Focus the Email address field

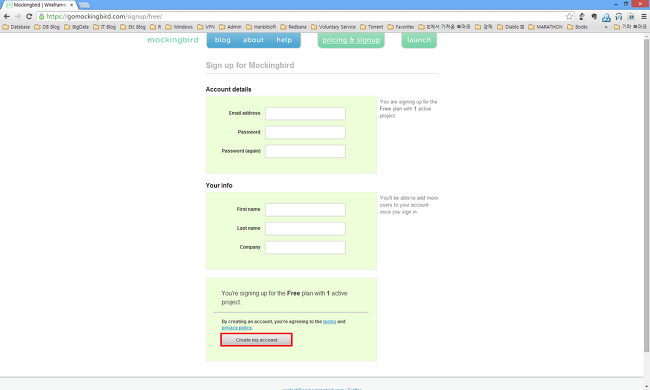(x=305, y=114)
